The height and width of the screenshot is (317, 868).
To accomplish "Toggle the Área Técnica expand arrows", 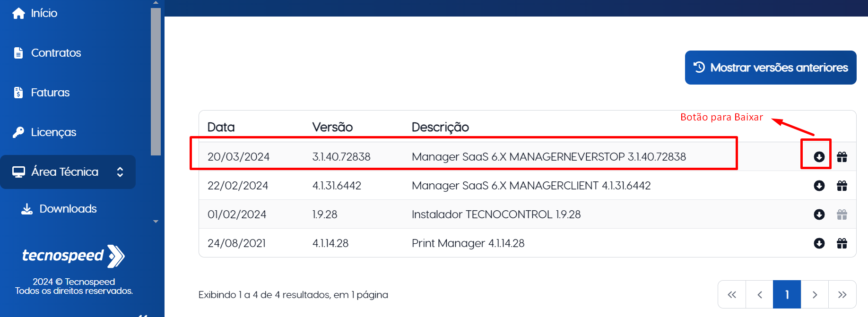I will [x=120, y=172].
